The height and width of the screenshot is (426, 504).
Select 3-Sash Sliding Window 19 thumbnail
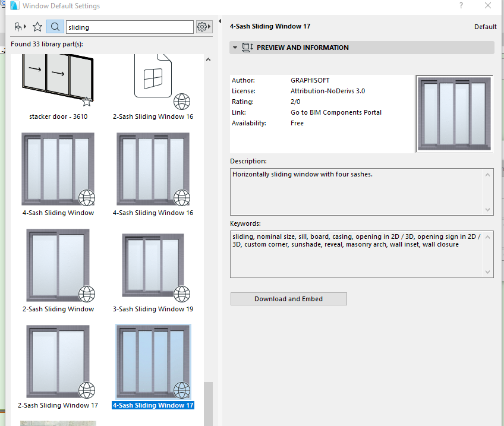153,265
